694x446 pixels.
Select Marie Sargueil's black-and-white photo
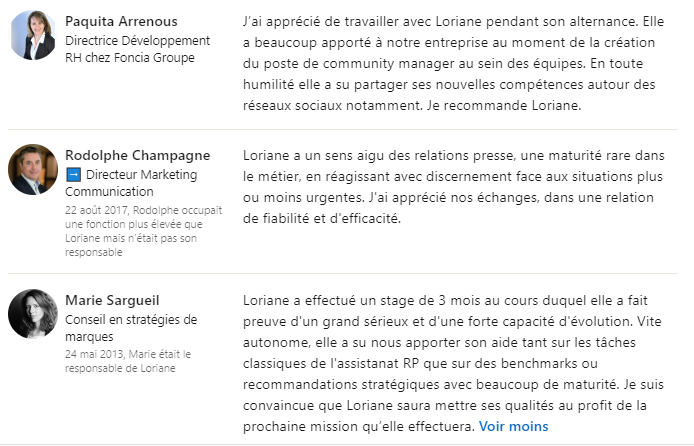33,314
